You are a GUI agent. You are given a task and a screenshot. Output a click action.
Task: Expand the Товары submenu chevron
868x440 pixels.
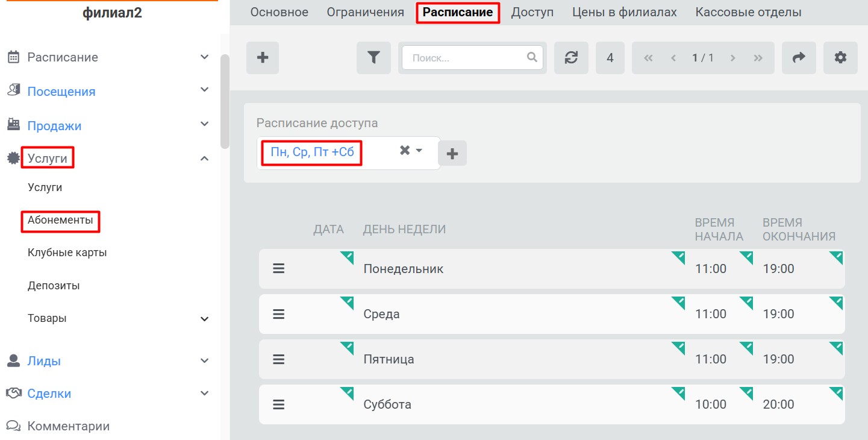(205, 319)
